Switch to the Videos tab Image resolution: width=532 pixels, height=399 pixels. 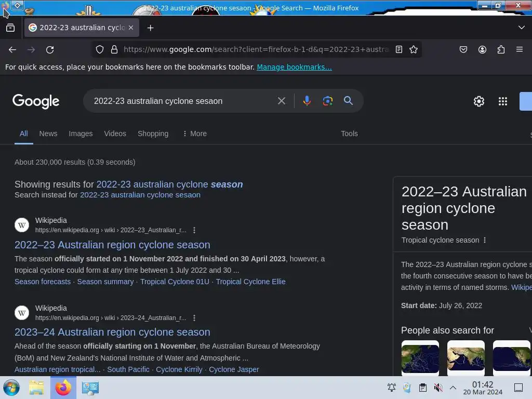115,134
